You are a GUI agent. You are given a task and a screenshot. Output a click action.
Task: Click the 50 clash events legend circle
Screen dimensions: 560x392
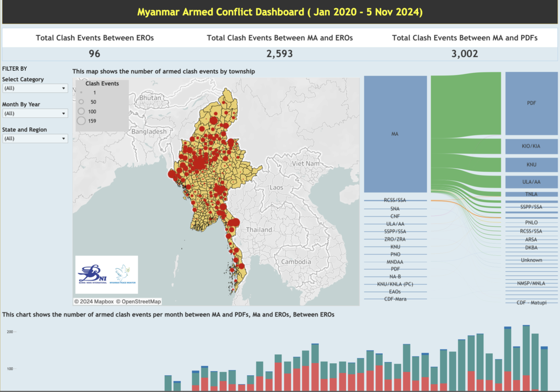(81, 102)
